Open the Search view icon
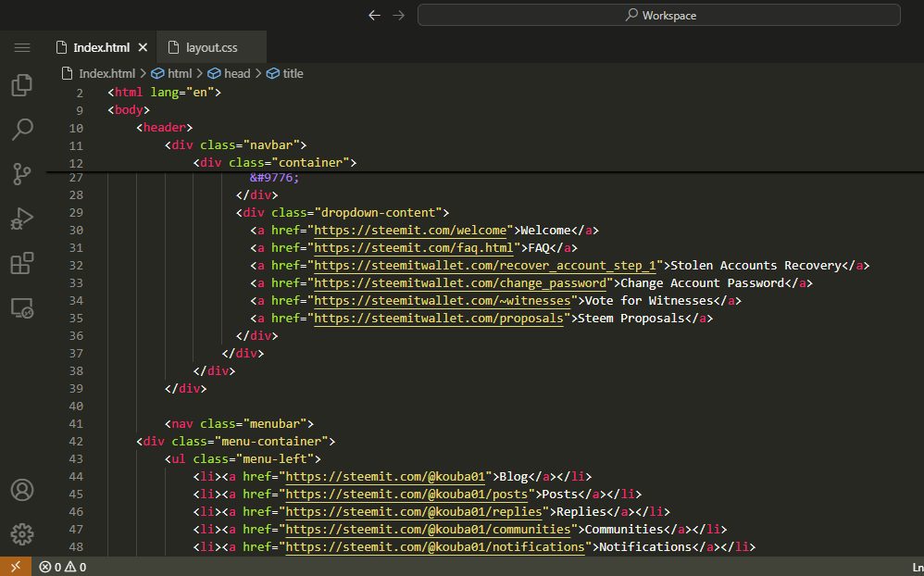 click(22, 130)
